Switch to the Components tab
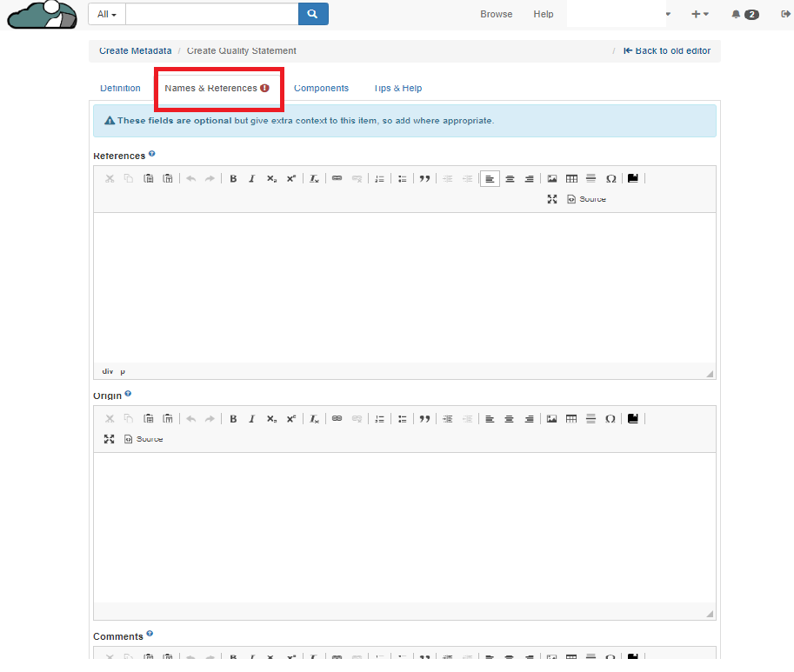Image resolution: width=794 pixels, height=672 pixels. (x=321, y=89)
